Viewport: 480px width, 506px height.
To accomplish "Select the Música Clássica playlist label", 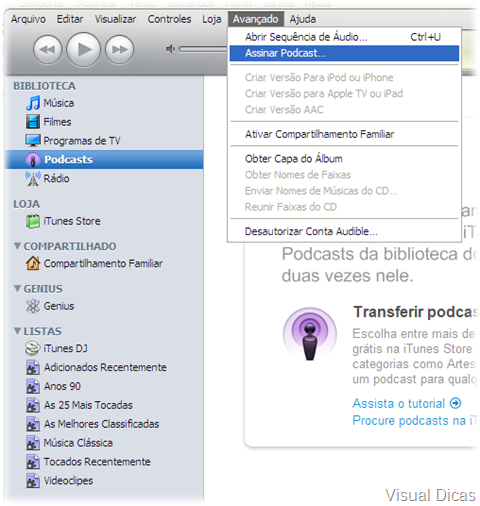I will tap(78, 443).
